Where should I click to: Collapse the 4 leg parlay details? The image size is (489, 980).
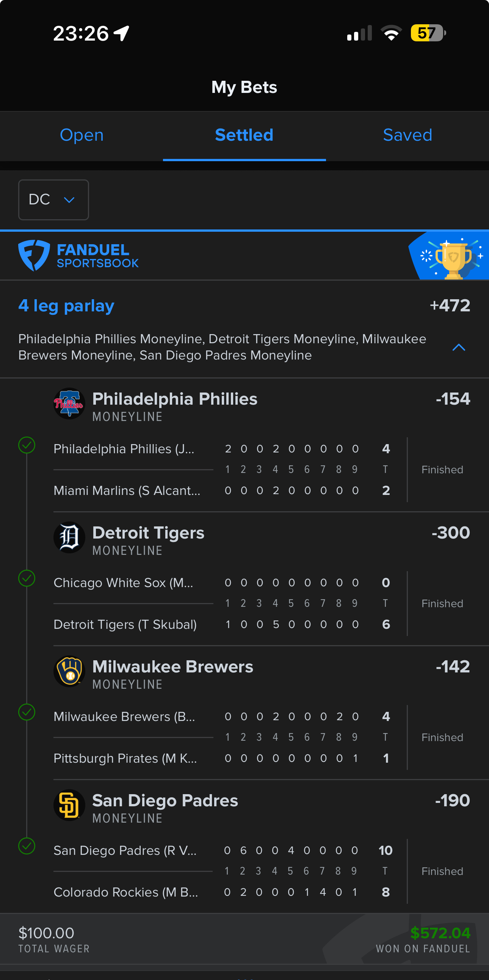pos(459,347)
